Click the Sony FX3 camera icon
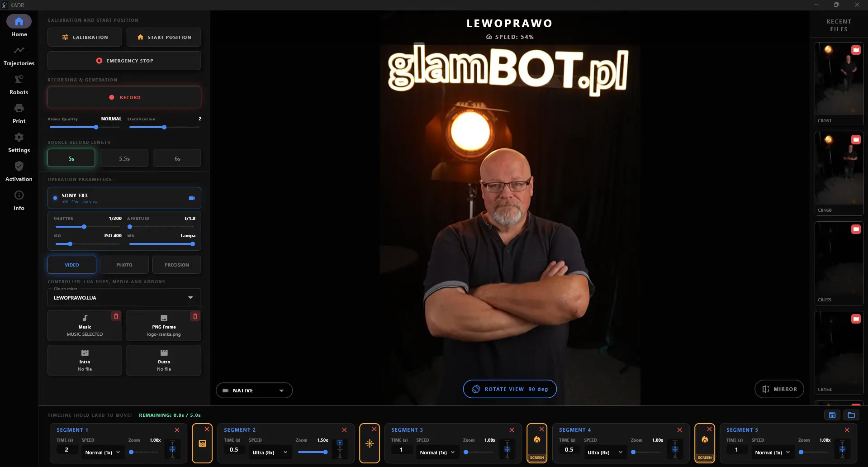 click(192, 198)
